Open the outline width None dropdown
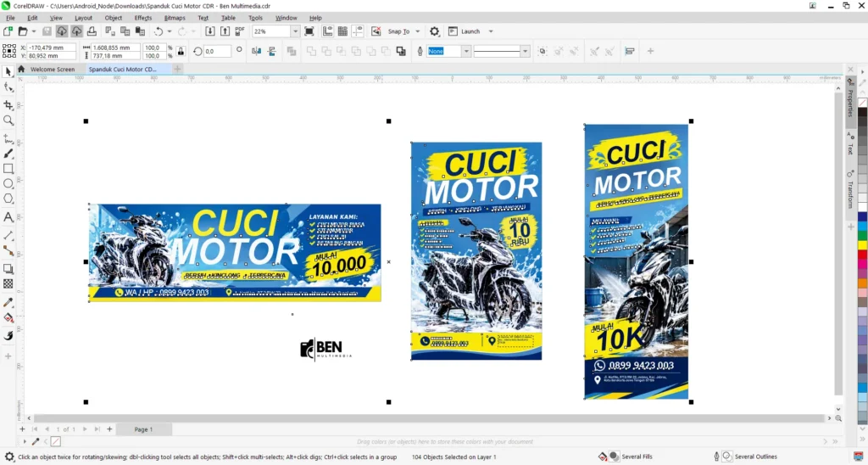 click(466, 51)
